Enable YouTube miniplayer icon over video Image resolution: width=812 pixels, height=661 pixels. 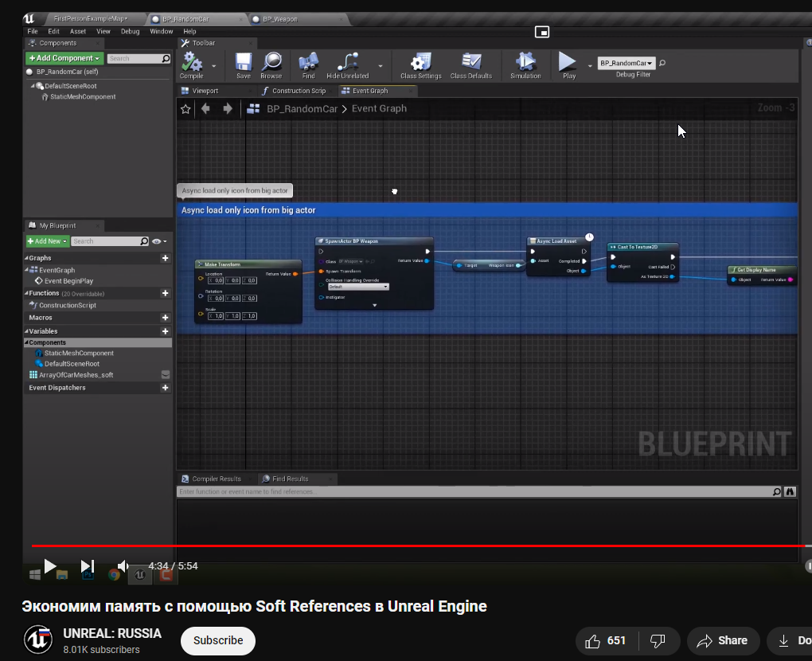541,32
